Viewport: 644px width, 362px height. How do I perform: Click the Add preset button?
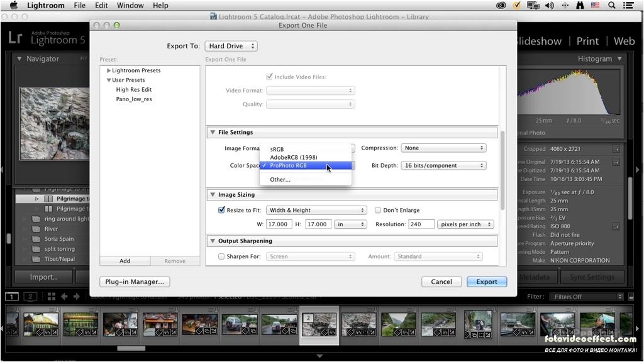pyautogui.click(x=125, y=261)
